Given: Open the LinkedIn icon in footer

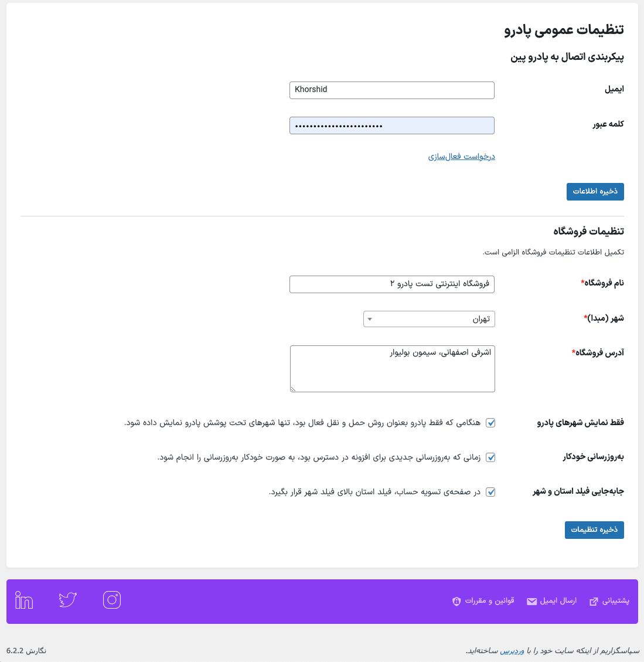Looking at the screenshot, I should pyautogui.click(x=23, y=600).
